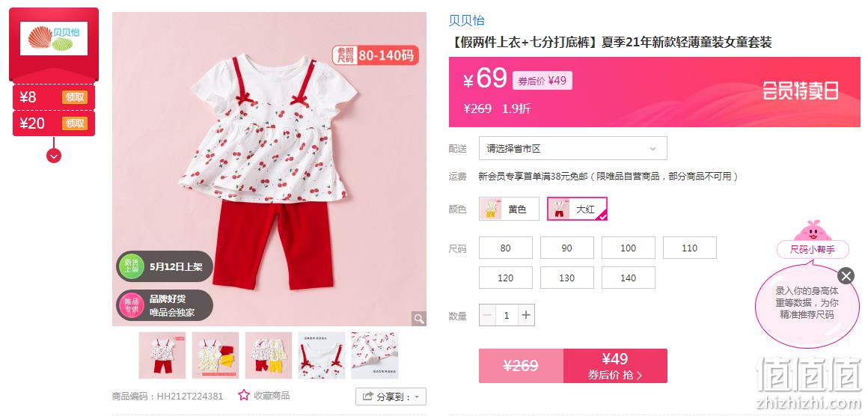The width and height of the screenshot is (868, 416).
Task: Choose size 110
Action: 690,248
